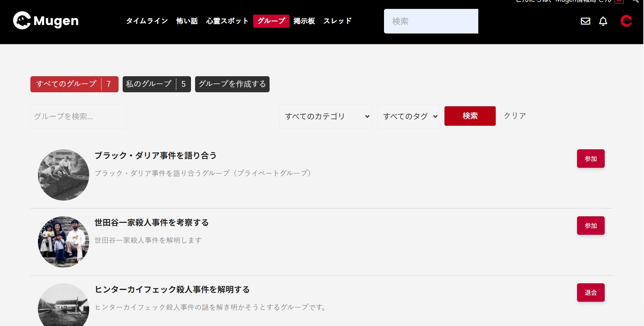Navigate to 心霊スポット page
Viewport: 644px width, 326px height.
227,21
